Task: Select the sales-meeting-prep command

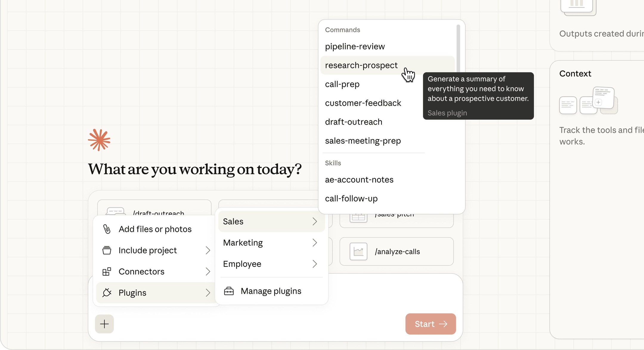Action: [x=363, y=141]
